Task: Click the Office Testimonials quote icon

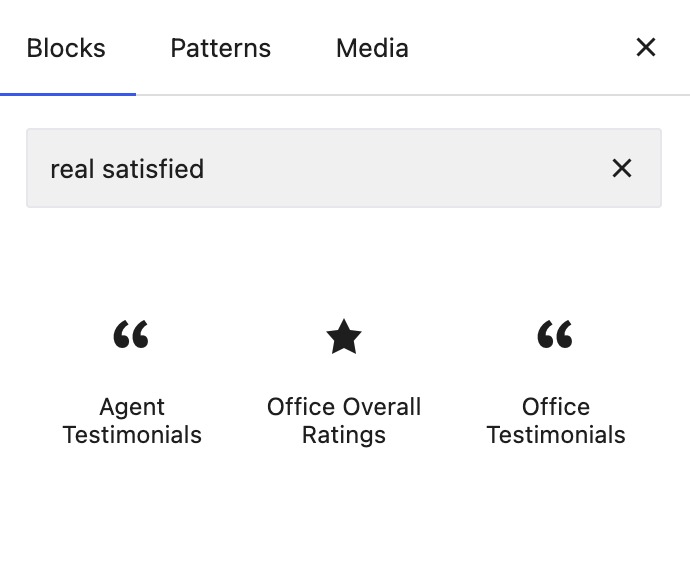Action: (x=555, y=334)
